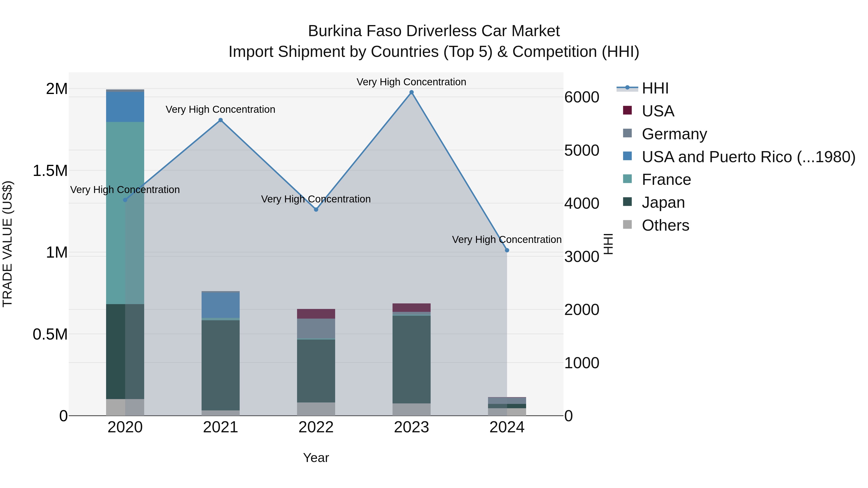868x488 pixels.
Task: Click the USA segment of the 2022 bar
Action: coord(316,314)
